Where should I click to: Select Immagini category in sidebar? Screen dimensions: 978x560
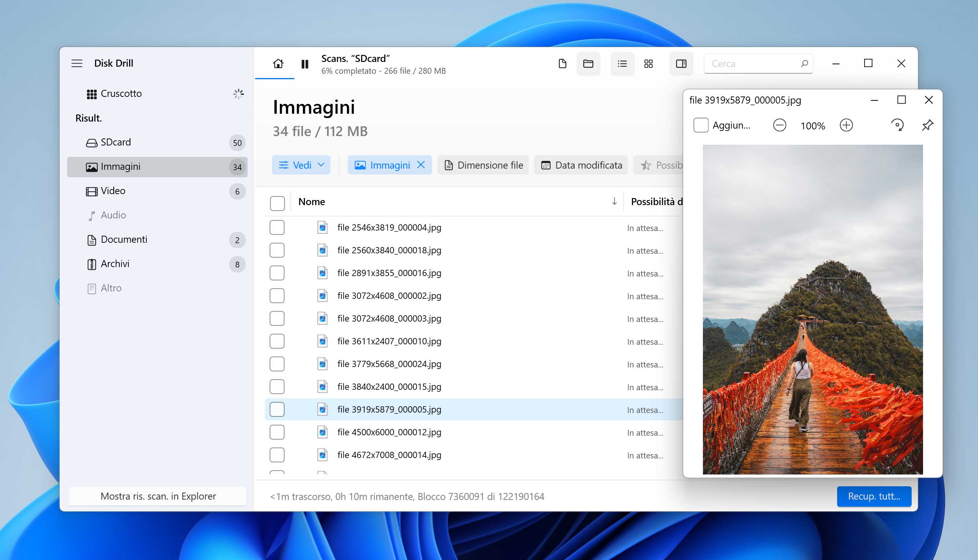[157, 167]
